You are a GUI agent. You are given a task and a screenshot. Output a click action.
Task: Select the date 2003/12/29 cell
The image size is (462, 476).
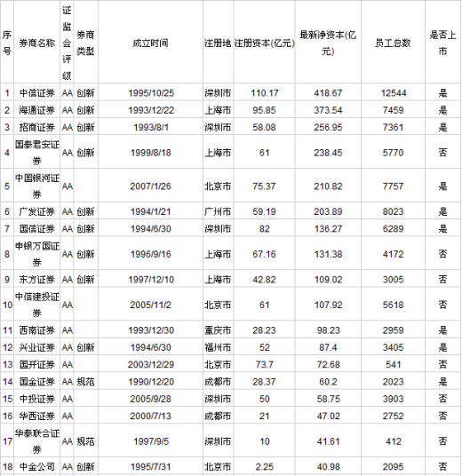pyautogui.click(x=150, y=364)
